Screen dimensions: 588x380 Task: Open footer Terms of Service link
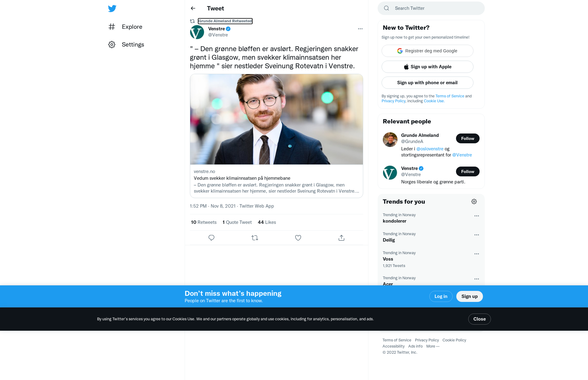397,340
